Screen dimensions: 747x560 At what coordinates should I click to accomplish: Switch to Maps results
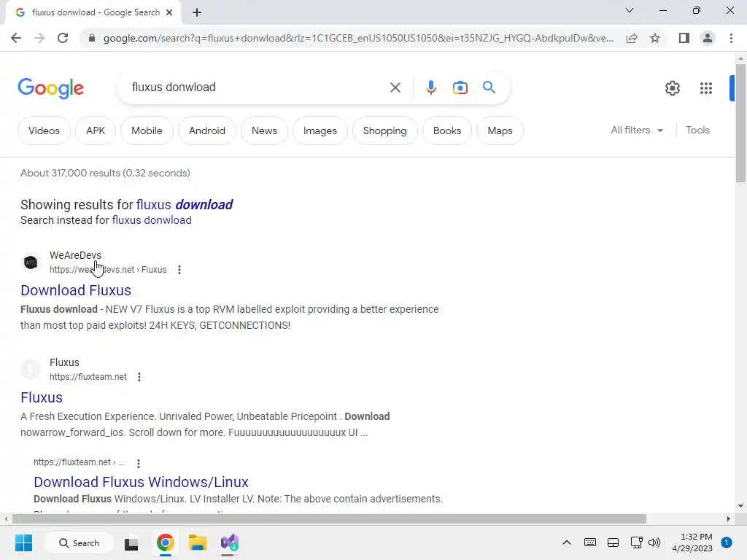point(500,131)
